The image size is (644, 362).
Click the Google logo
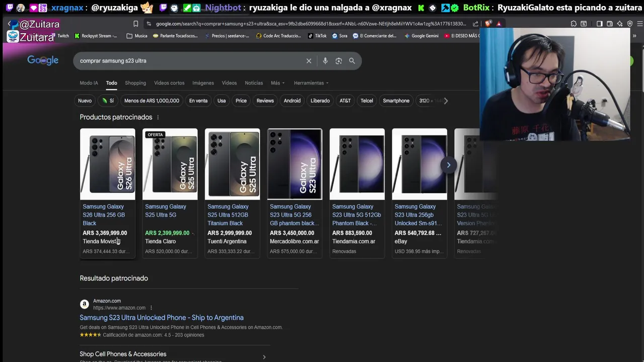43,60
